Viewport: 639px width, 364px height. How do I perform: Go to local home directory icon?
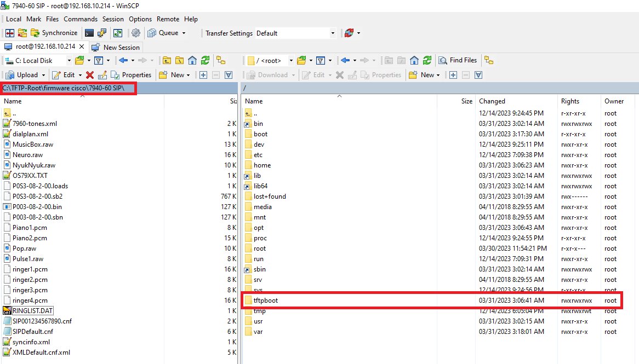(x=192, y=60)
